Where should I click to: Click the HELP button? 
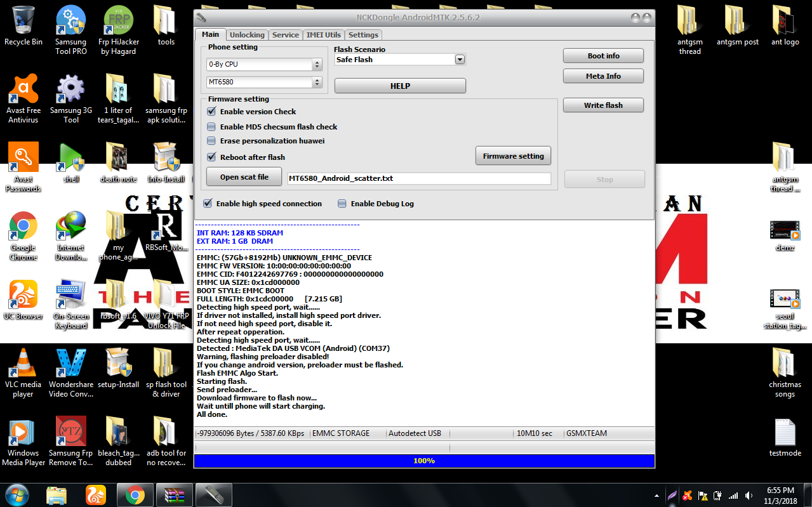(x=400, y=86)
